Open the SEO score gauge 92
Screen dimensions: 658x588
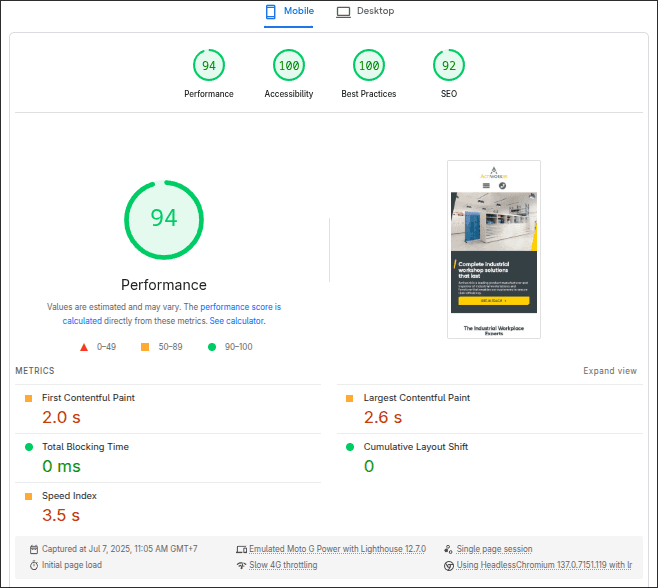(x=449, y=65)
